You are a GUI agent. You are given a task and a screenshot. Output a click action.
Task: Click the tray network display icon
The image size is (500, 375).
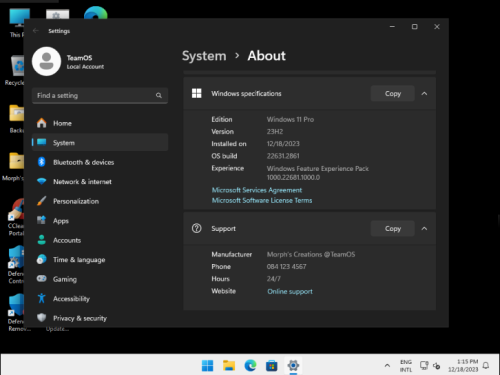point(424,366)
